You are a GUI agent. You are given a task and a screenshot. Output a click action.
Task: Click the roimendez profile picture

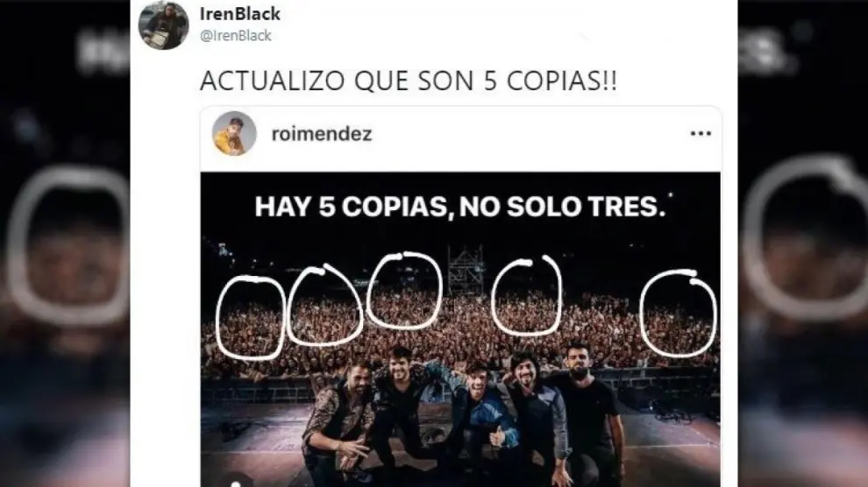[234, 133]
